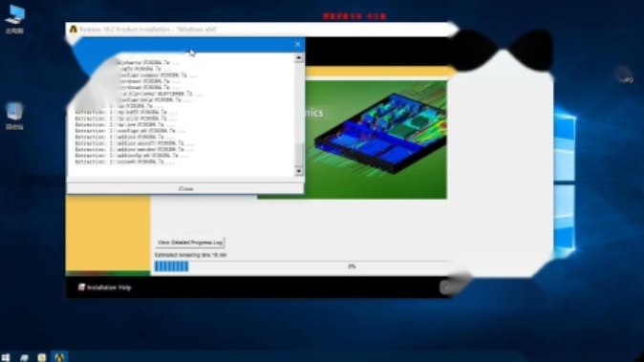Click the log scrollbar down arrow
The width and height of the screenshot is (644, 362).
[299, 171]
